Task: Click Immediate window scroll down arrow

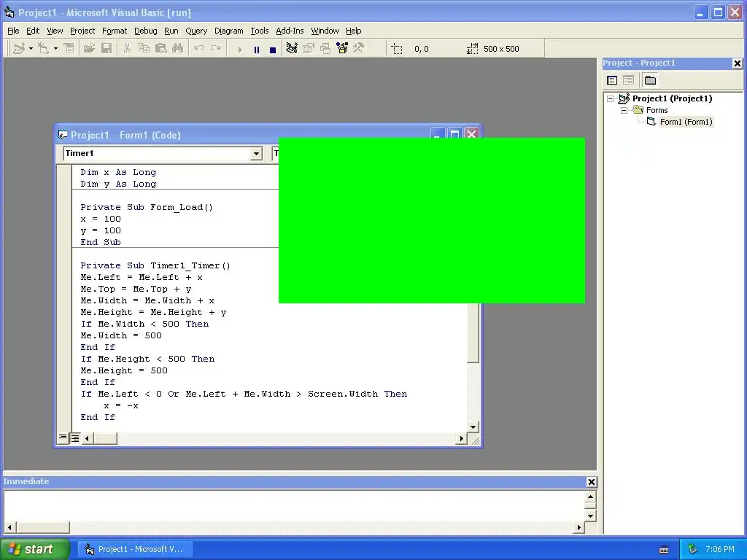Action: tap(590, 516)
